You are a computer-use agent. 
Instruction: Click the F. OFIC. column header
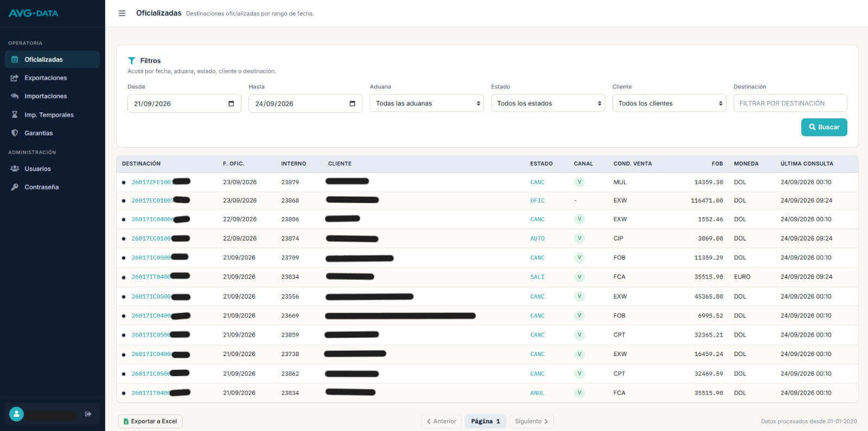233,163
